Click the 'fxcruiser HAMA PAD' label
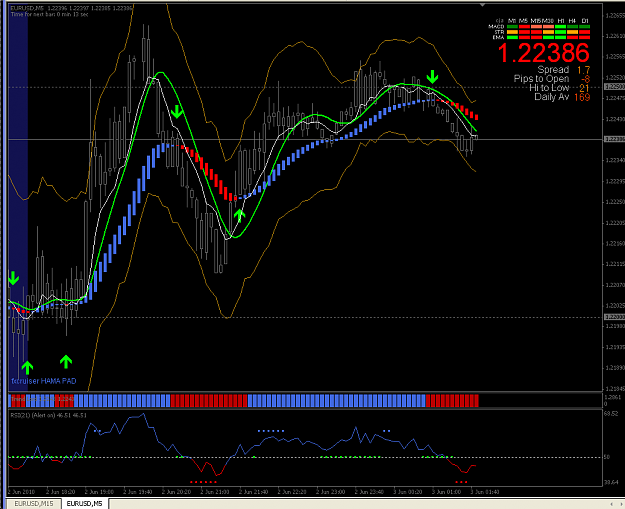Viewport: 625px width, 509px height. point(44,381)
